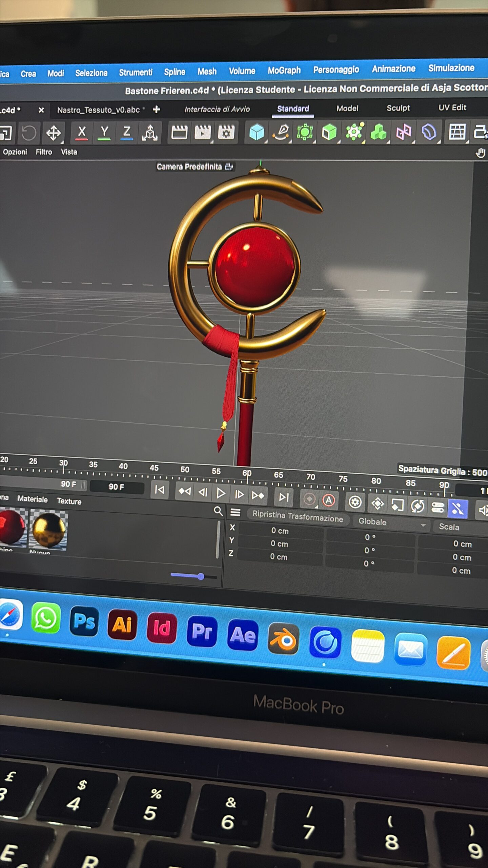Open the Scala dropdown
488x868 pixels.
[x=462, y=527]
